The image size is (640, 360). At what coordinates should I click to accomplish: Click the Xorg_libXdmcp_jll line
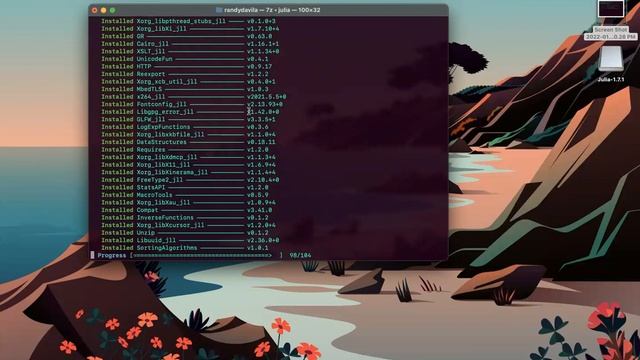click(188, 157)
